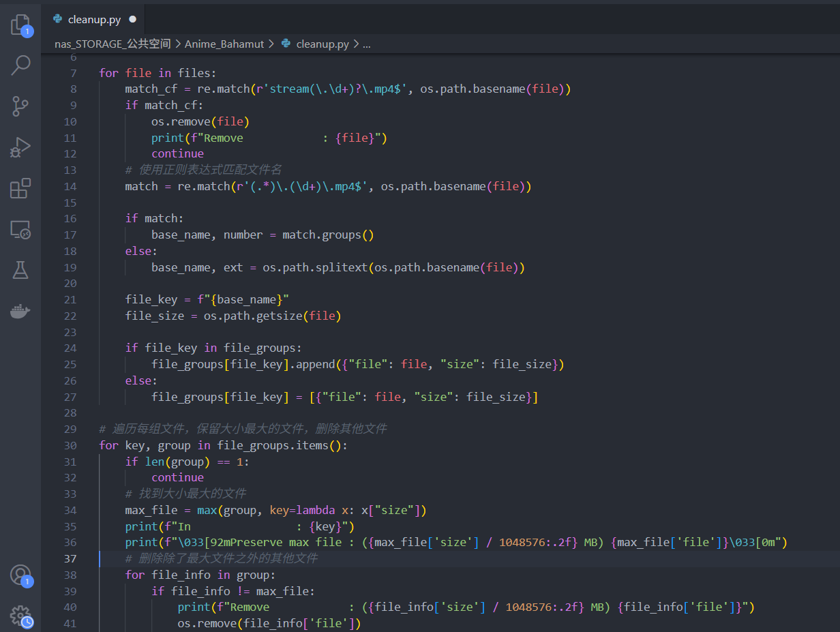Image resolution: width=840 pixels, height=632 pixels.
Task: Click 'if match_cf:' on line 9
Action: [x=164, y=105]
